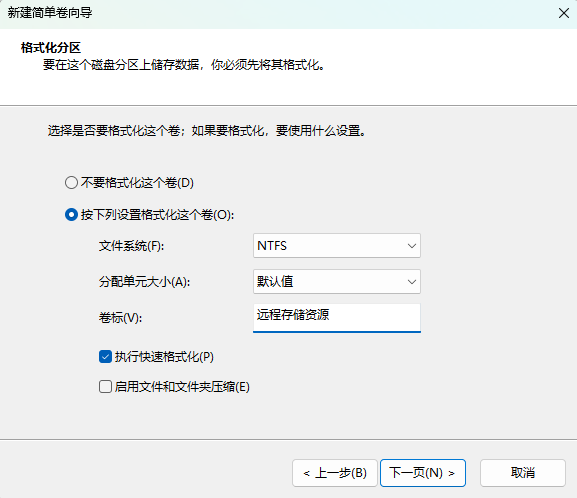Toggle the 执行快速格式化(P) checkbox
Screen dimensions: 577x498
point(105,357)
